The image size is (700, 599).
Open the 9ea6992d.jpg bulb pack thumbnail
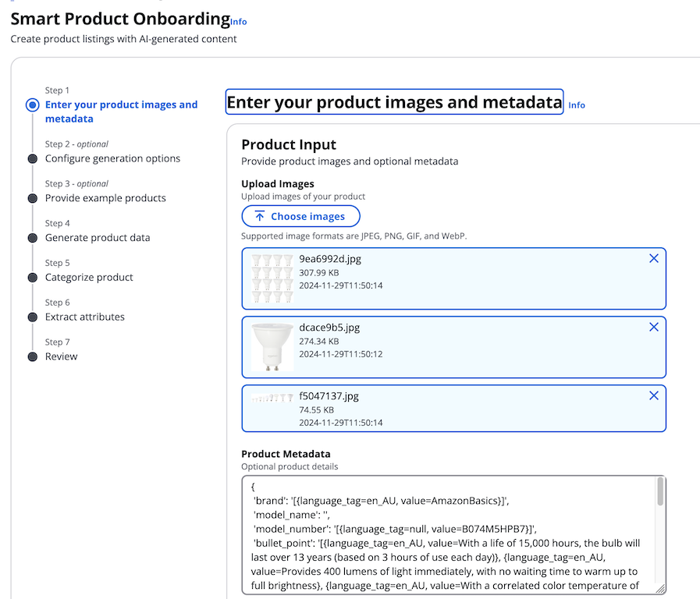272,278
